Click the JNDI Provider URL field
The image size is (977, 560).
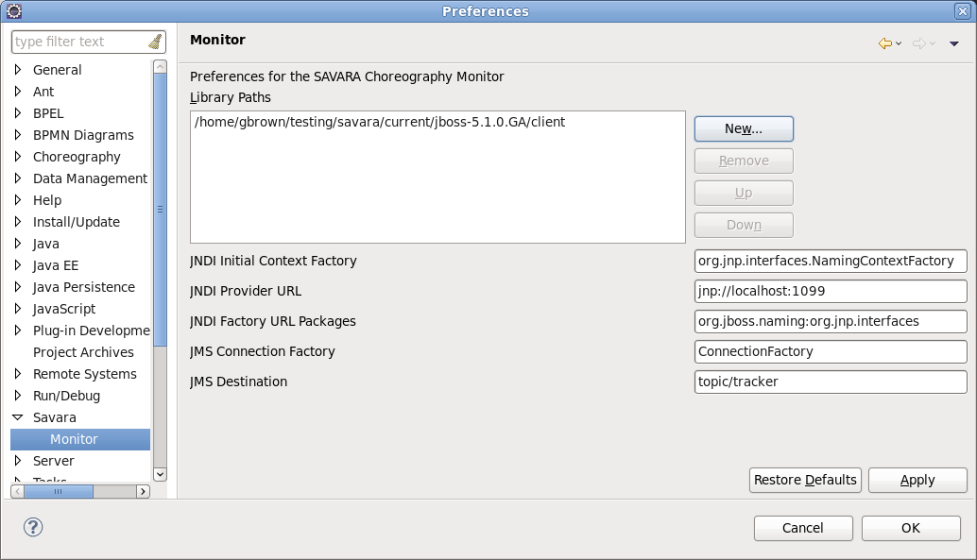831,291
